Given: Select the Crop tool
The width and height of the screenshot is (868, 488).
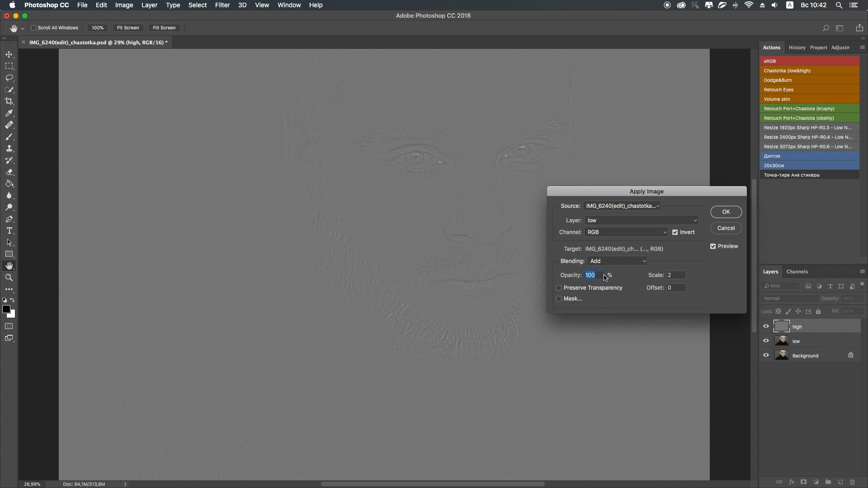Looking at the screenshot, I should (x=9, y=101).
